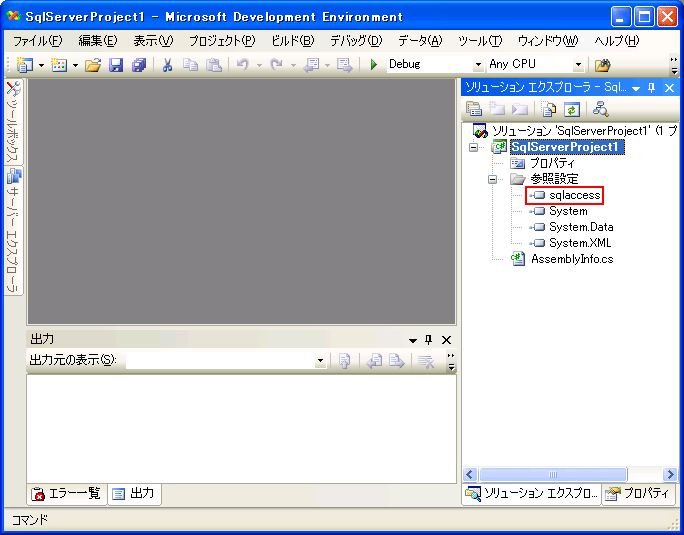
Task: Open the ツール(T) menu
Action: tap(480, 41)
